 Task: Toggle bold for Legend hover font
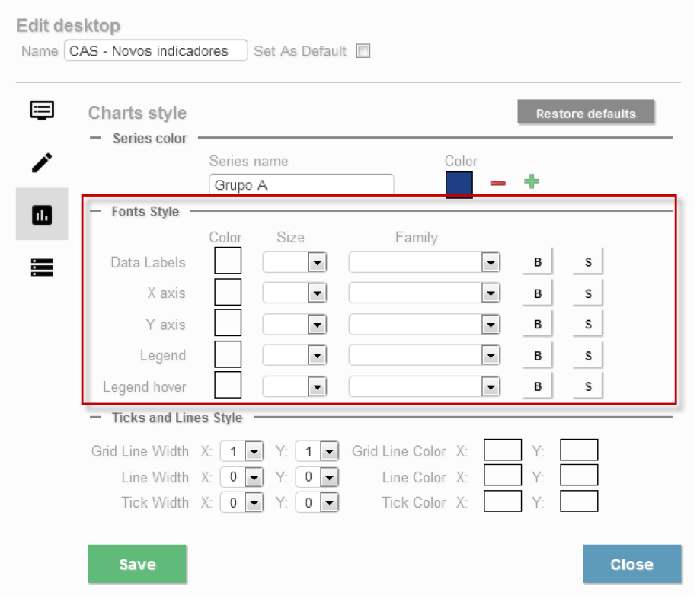(x=538, y=386)
